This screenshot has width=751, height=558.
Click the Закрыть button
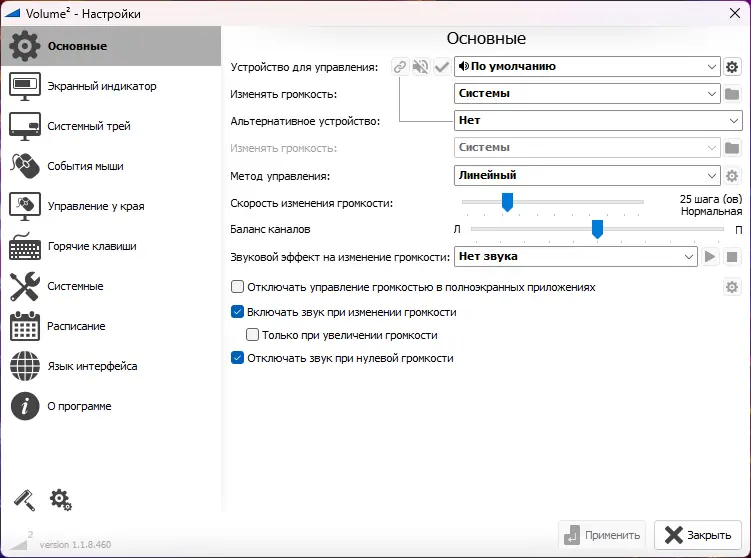click(699, 535)
